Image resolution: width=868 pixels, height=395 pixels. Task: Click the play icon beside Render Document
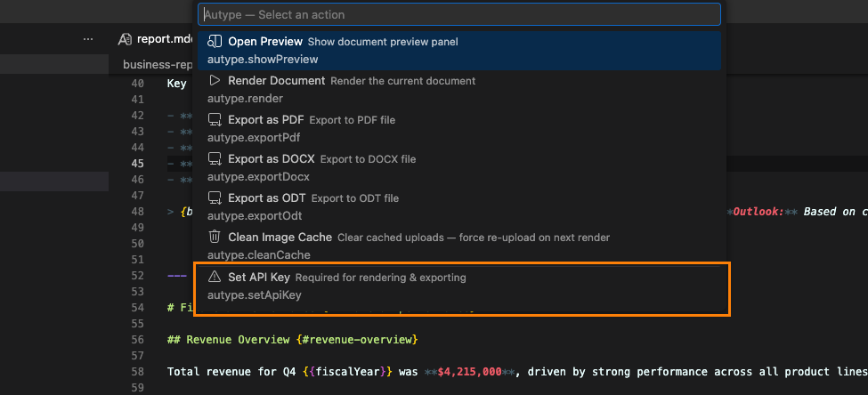tap(215, 81)
